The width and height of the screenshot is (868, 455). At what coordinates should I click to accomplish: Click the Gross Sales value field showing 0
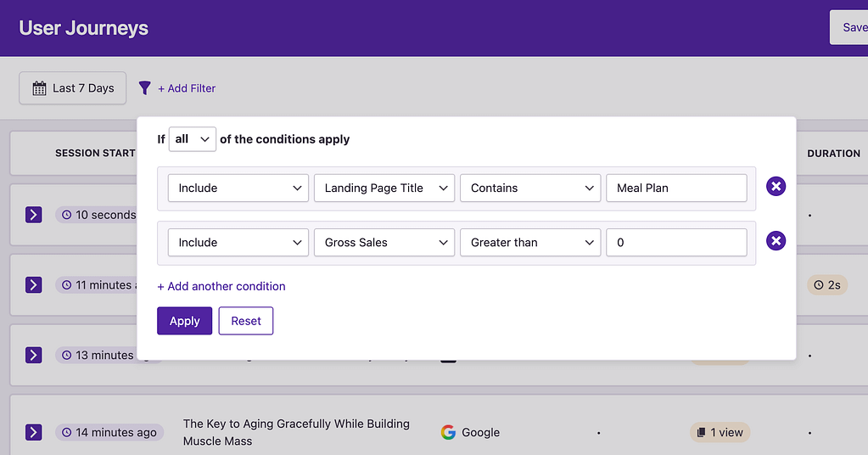tap(676, 243)
